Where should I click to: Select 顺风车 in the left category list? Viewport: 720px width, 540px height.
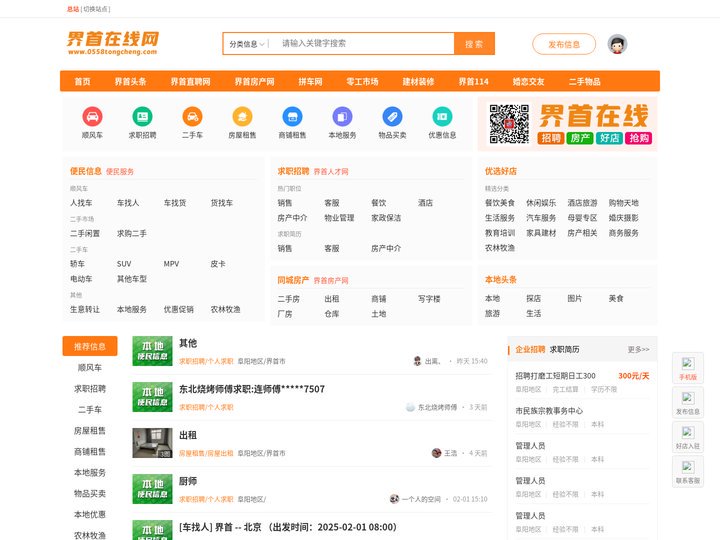[90, 367]
